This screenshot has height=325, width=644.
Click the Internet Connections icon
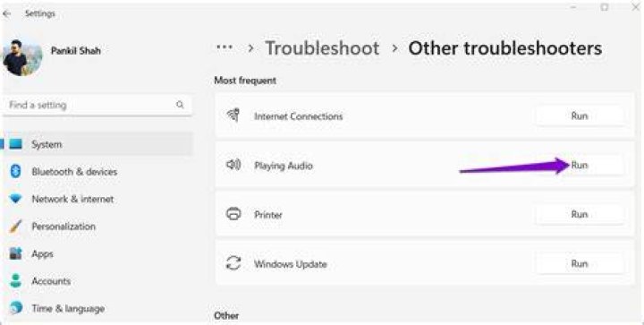(233, 115)
